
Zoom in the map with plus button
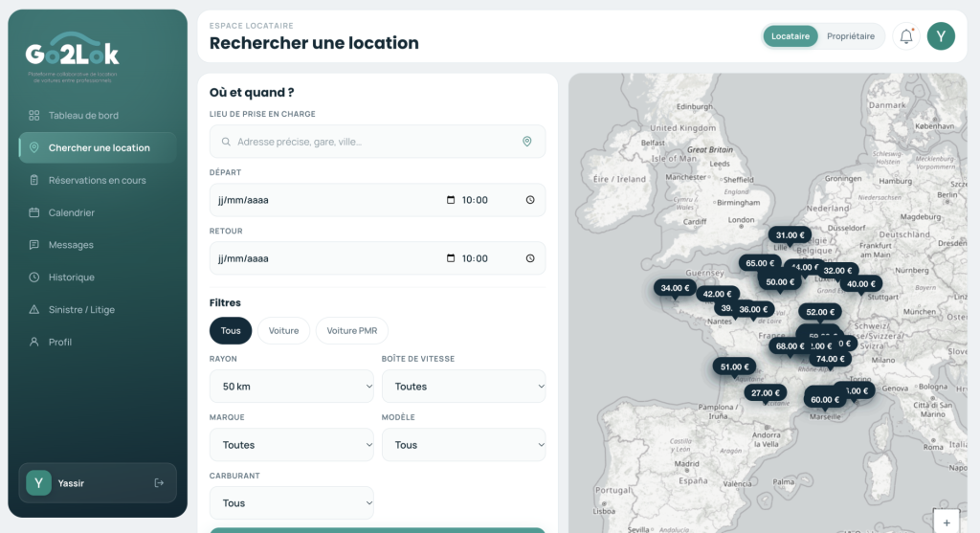(947, 522)
